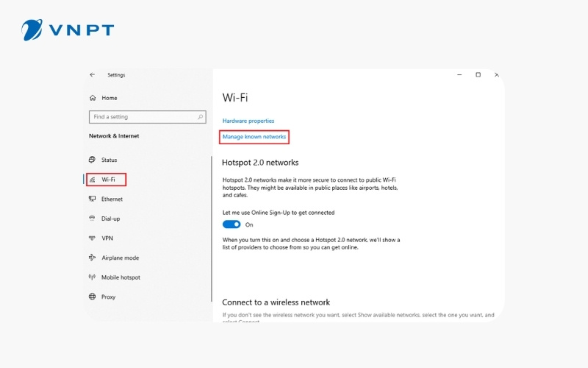Click the Dial-up icon
588x368 pixels.
tap(92, 219)
